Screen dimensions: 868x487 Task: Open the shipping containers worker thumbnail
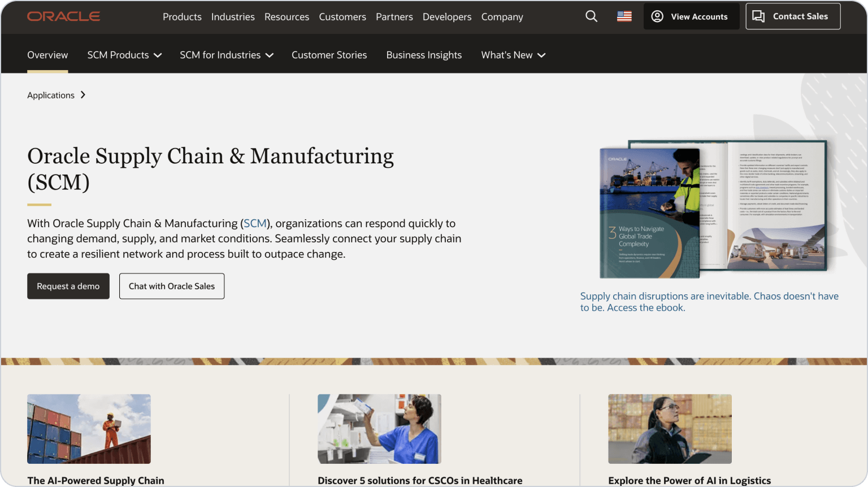(x=89, y=429)
